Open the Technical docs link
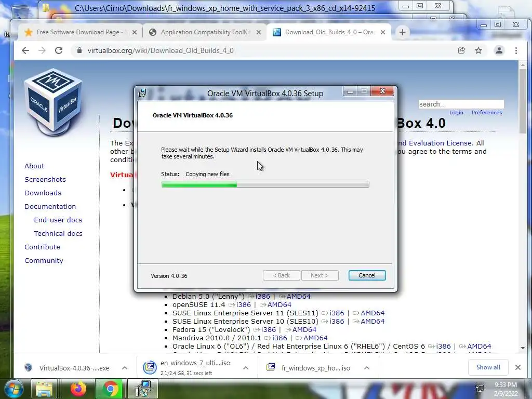 [58, 233]
